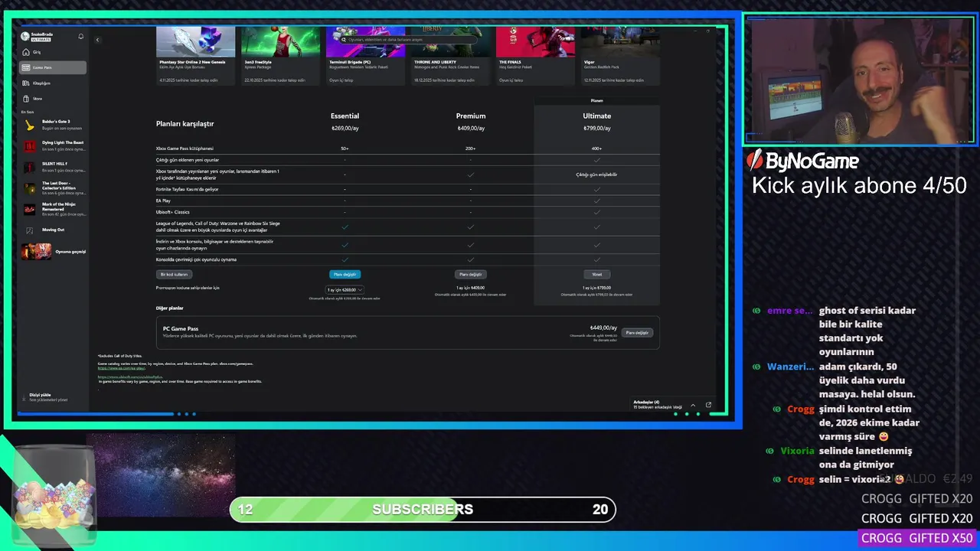This screenshot has height=551, width=980.
Task: Click Planı değiştir under Premium plan
Action: tap(470, 274)
